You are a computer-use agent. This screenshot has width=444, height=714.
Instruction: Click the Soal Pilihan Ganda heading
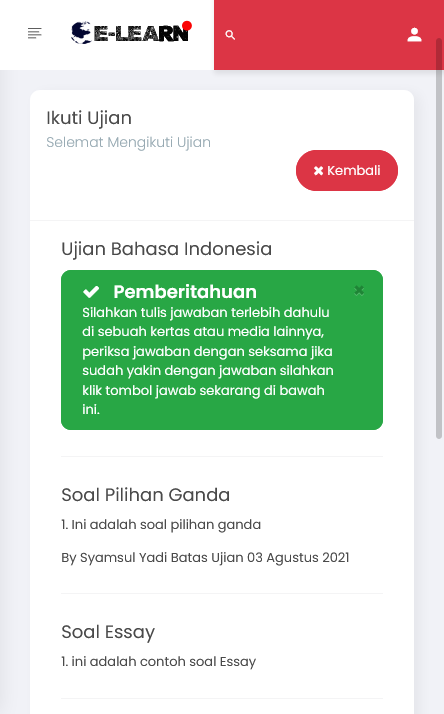[145, 495]
